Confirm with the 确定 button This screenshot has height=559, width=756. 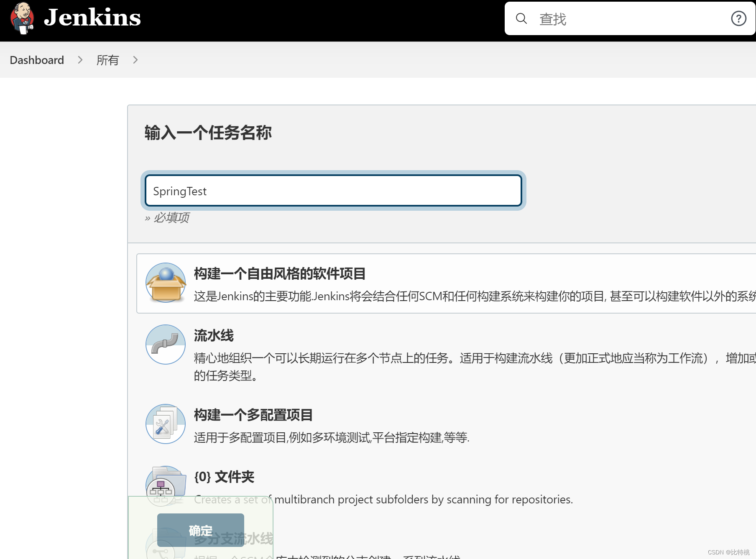point(201,530)
